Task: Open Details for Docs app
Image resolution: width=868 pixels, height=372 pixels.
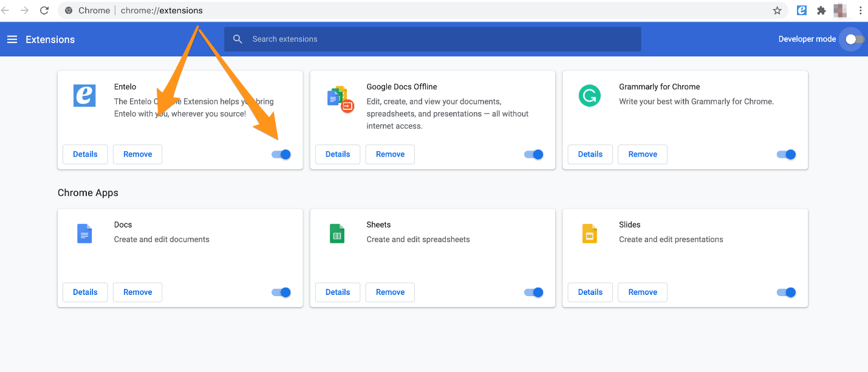Action: [85, 293]
